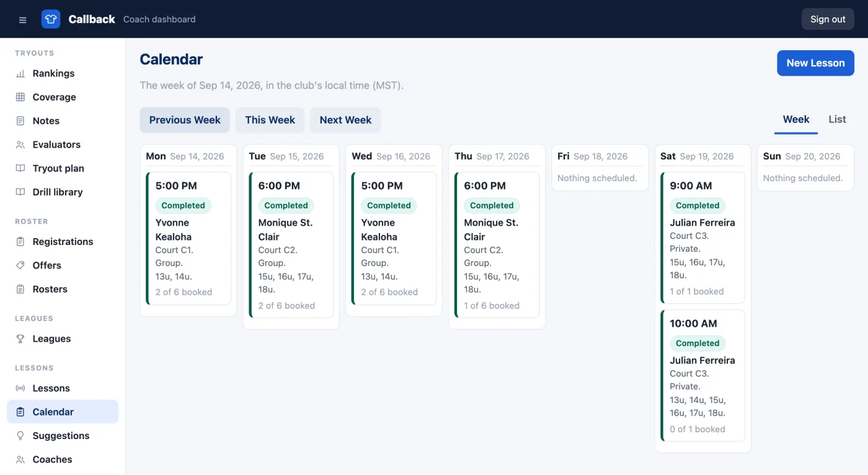Click "0 of 1 booked" on Saturday's lesson

pyautogui.click(x=697, y=429)
